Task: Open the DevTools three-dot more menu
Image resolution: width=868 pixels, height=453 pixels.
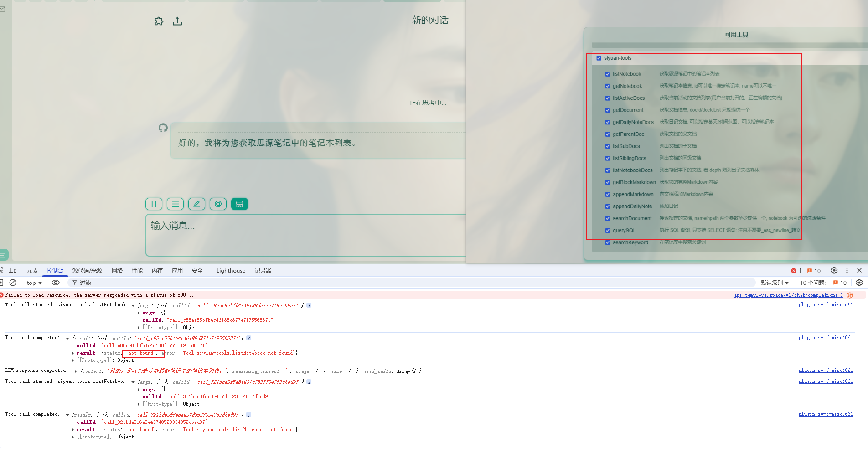Action: click(847, 270)
